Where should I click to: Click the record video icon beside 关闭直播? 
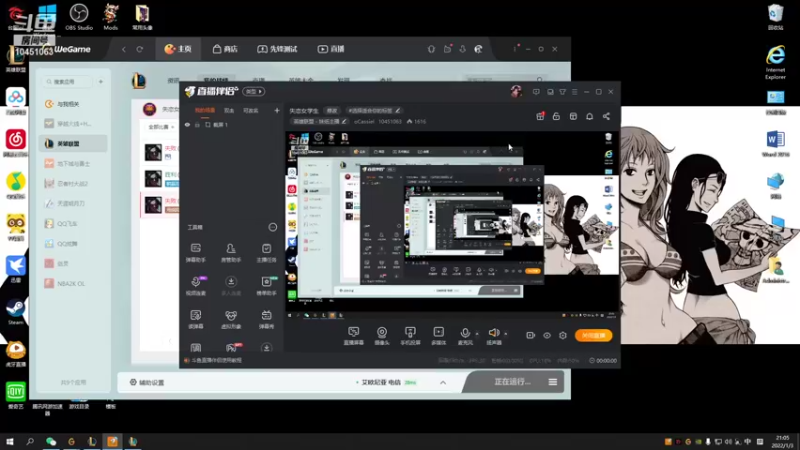(x=530, y=335)
